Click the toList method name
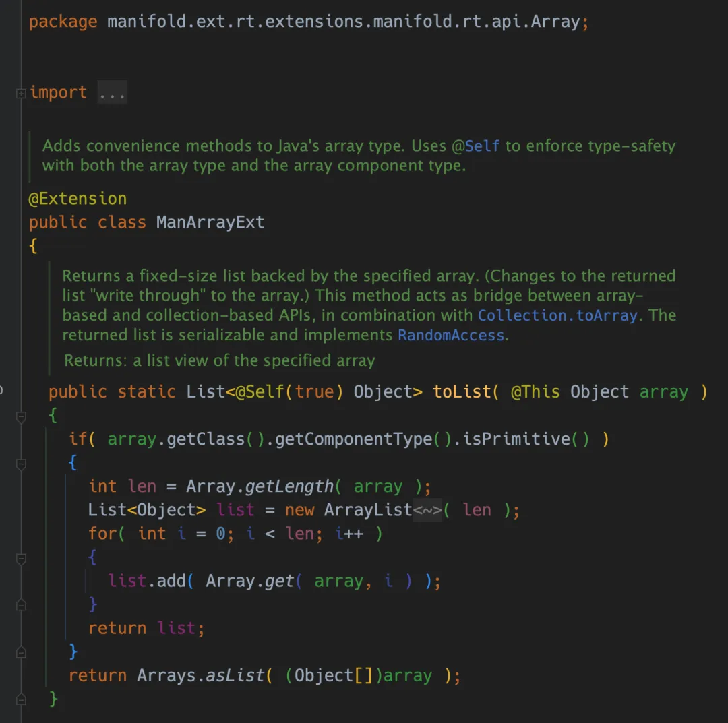The width and height of the screenshot is (728, 723). 462,391
